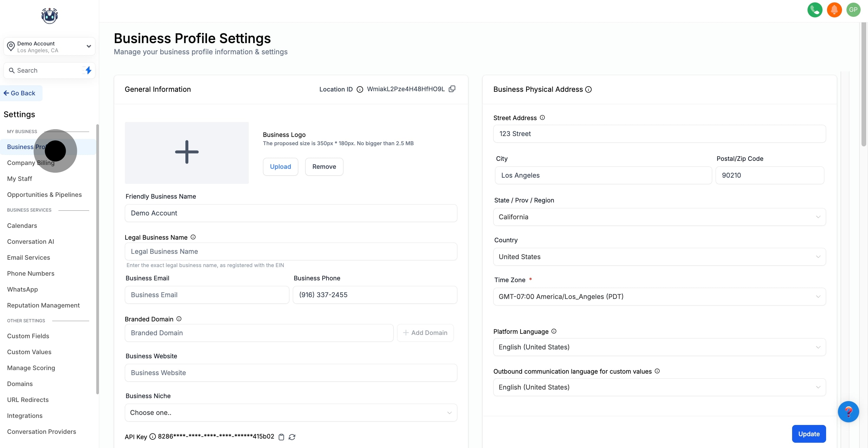This screenshot has height=448, width=868.
Task: Regenerate the API Key with the refresh icon
Action: pyautogui.click(x=292, y=437)
